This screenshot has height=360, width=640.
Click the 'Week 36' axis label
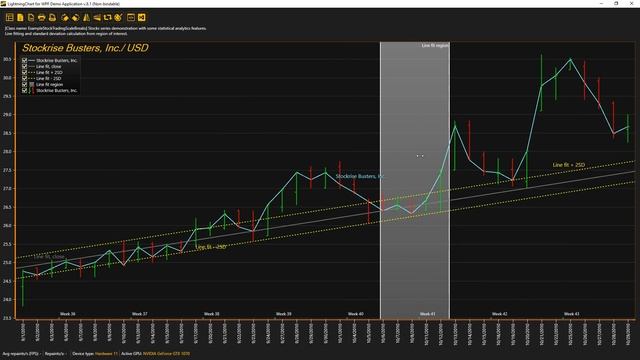point(68,314)
